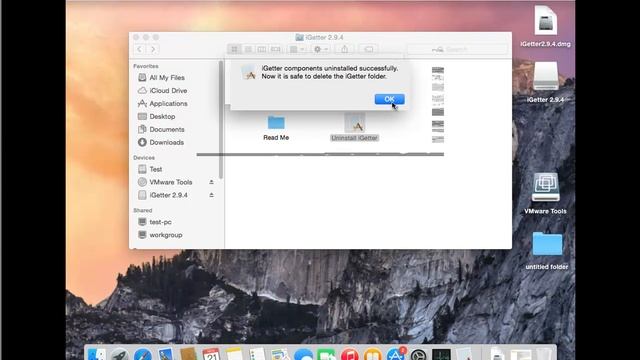Switch Finder to icon view
Viewport: 640px width, 360px height.
click(234, 49)
